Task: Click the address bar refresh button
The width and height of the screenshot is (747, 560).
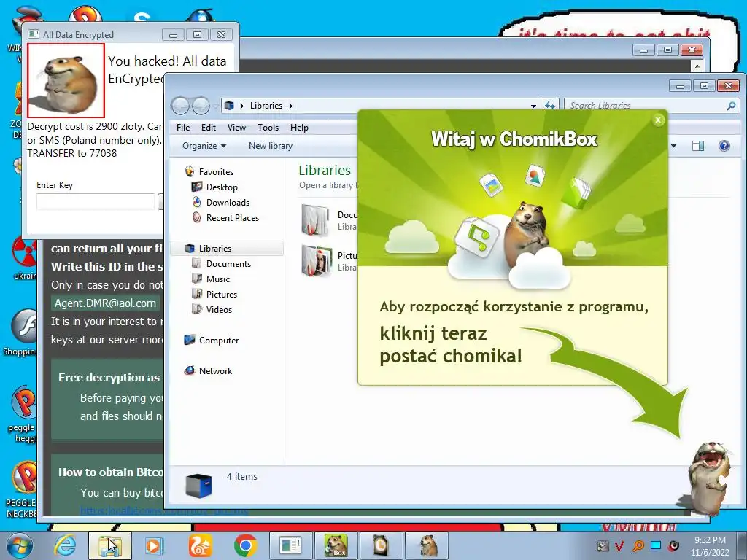Action: click(550, 106)
